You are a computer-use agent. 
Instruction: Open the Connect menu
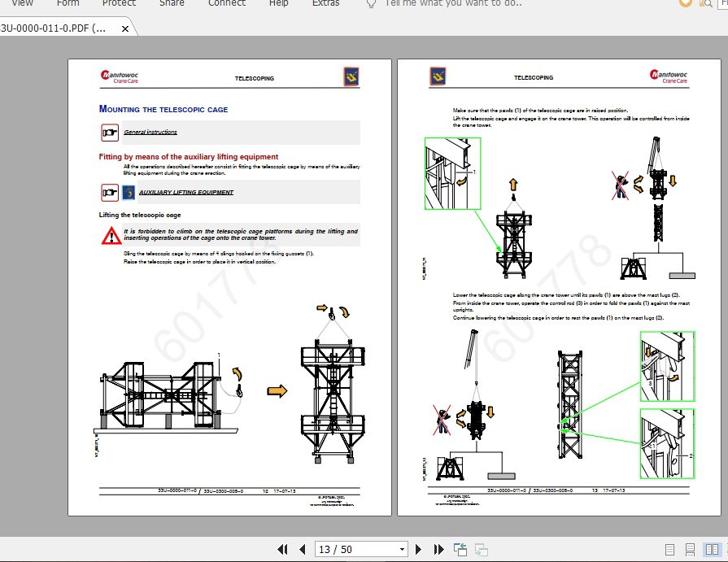pos(226,4)
